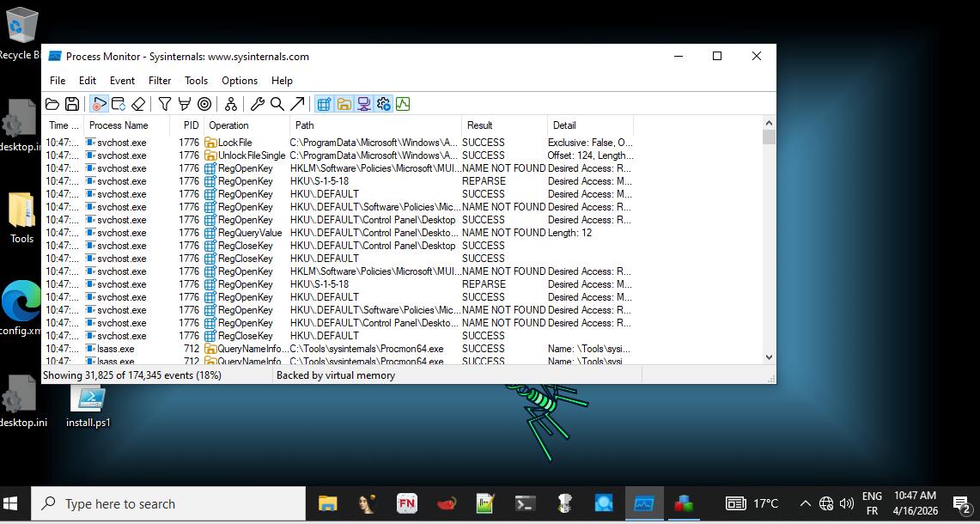Click the Exclusive: False detail cell

point(590,143)
